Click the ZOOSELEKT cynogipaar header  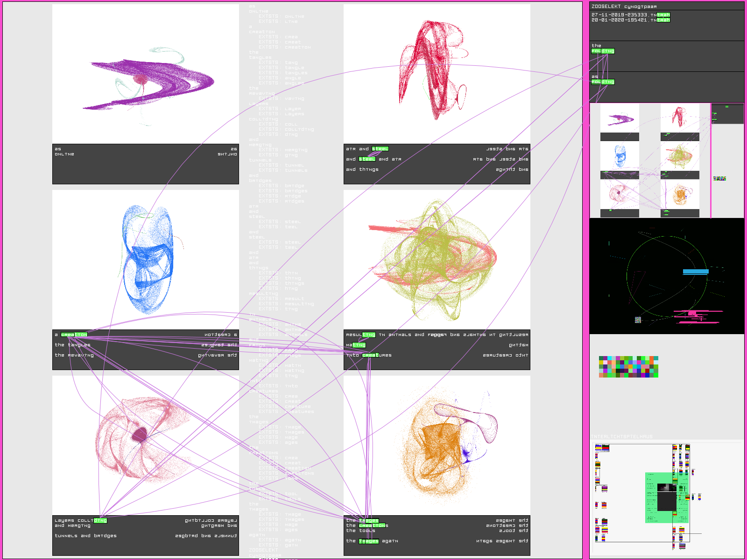point(624,7)
